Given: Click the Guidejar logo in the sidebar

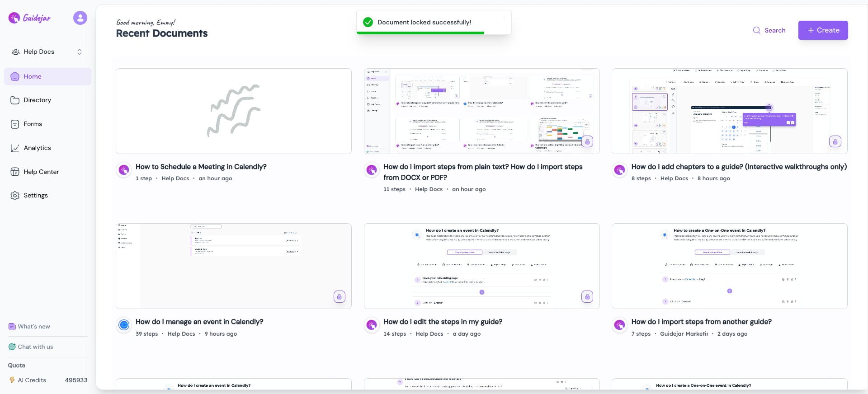Looking at the screenshot, I should 29,18.
